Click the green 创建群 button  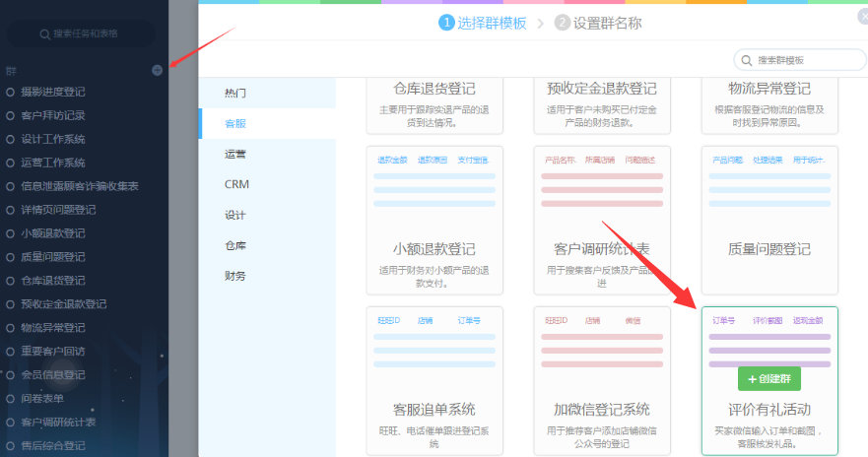pos(769,379)
